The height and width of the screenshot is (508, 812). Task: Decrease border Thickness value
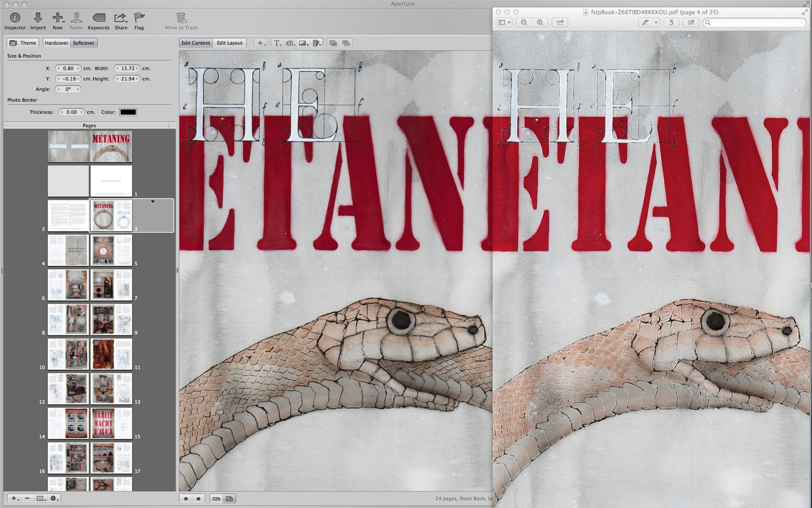[61, 112]
